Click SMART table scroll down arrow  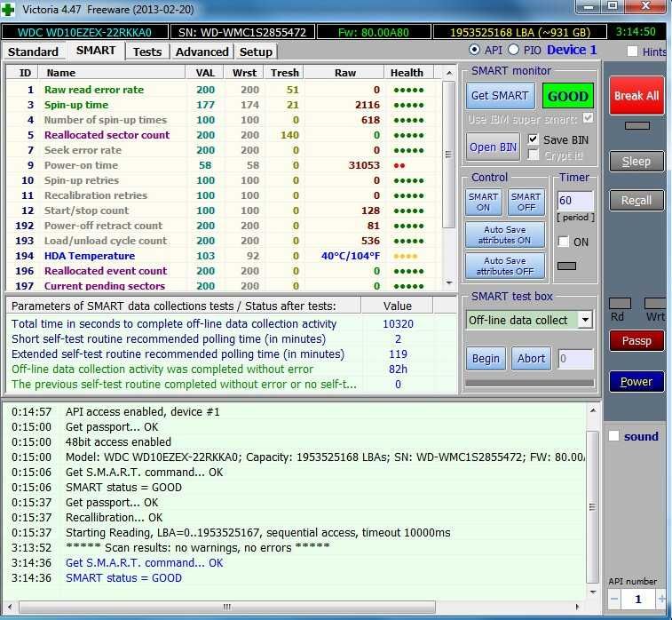coord(448,282)
